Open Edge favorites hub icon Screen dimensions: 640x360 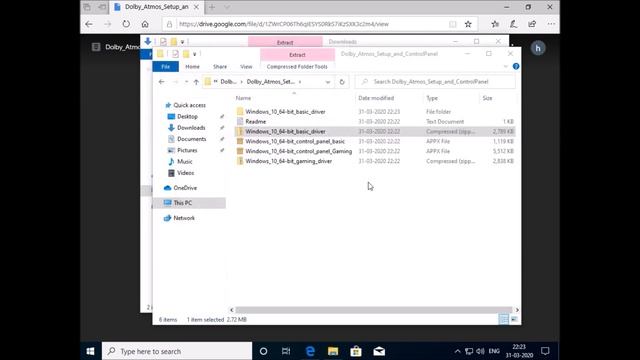[x=495, y=24]
